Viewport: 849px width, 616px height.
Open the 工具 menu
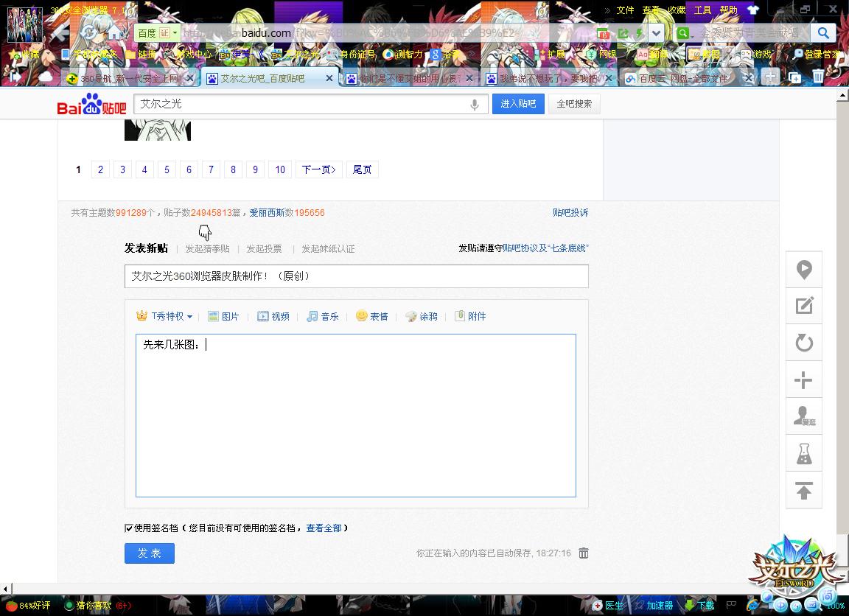(703, 10)
